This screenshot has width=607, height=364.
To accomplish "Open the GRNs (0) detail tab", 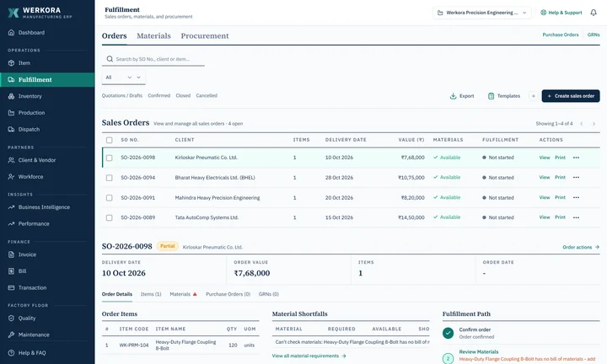I will (x=269, y=294).
